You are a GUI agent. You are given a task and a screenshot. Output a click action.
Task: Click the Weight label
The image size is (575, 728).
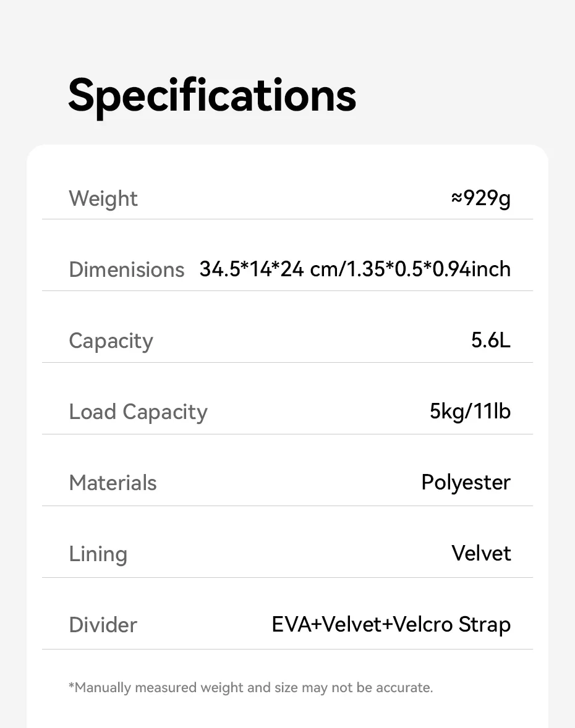pyautogui.click(x=103, y=198)
